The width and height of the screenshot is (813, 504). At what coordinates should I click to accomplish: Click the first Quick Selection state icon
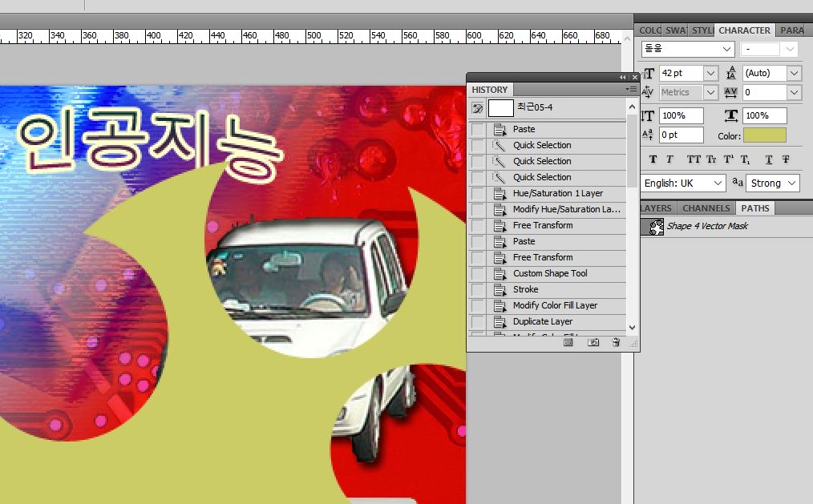coord(500,145)
